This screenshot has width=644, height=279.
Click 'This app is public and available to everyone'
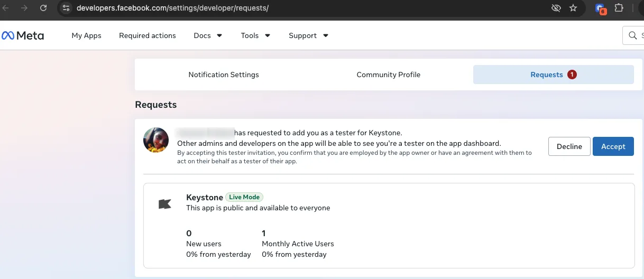click(258, 208)
